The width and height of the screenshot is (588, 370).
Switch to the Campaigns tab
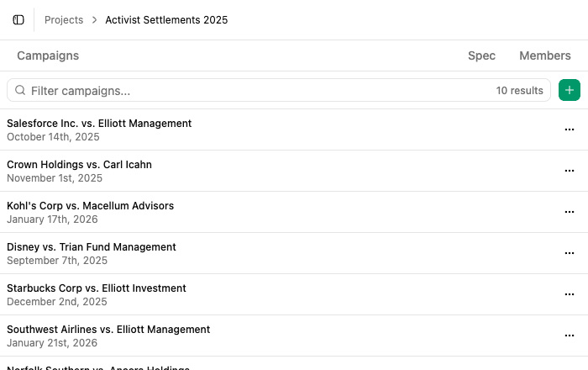pos(48,55)
